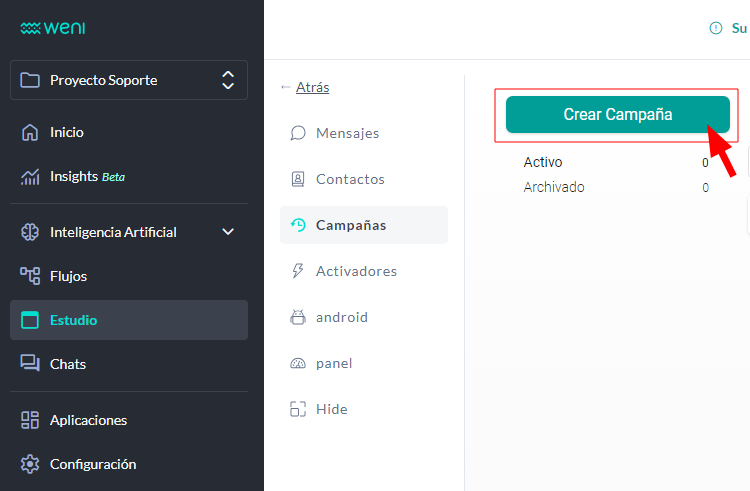Open Configuración in the sidebar
The image size is (750, 491).
pyautogui.click(x=129, y=464)
